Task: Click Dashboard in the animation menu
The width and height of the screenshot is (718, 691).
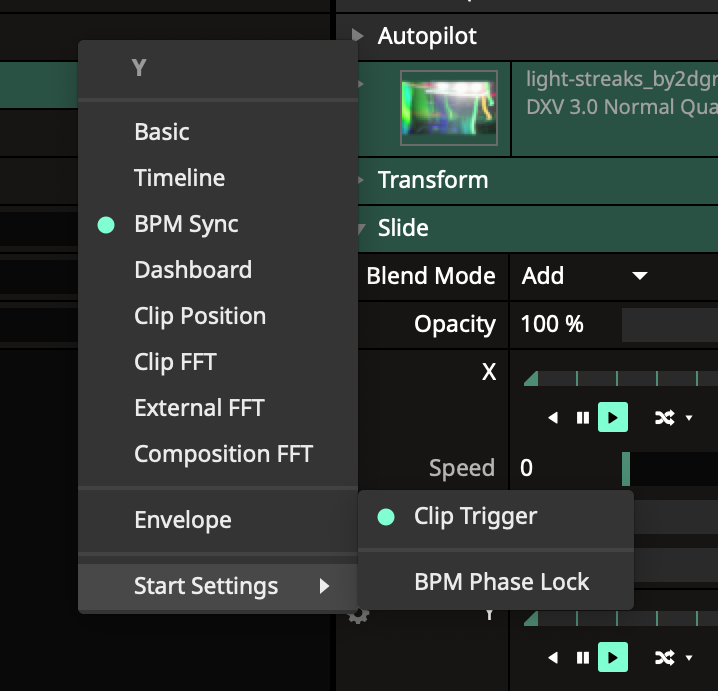Action: click(x=192, y=270)
